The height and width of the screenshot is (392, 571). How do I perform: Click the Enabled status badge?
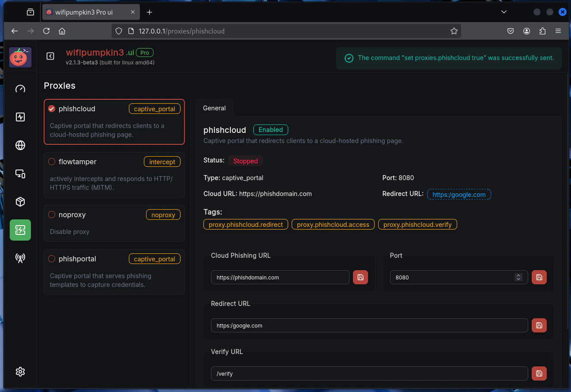click(270, 130)
